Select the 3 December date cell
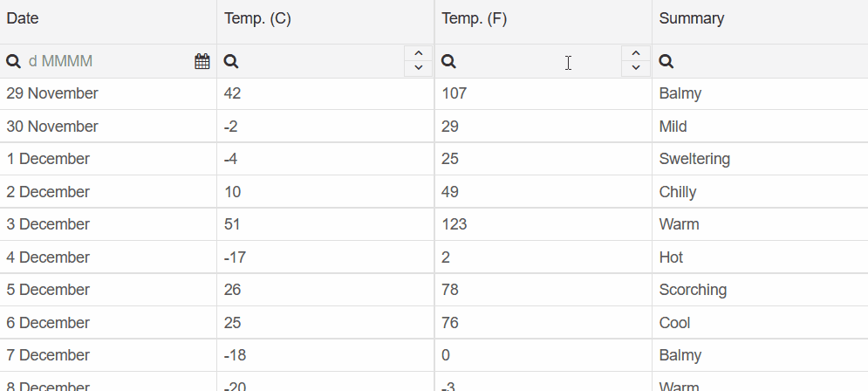 [x=108, y=224]
